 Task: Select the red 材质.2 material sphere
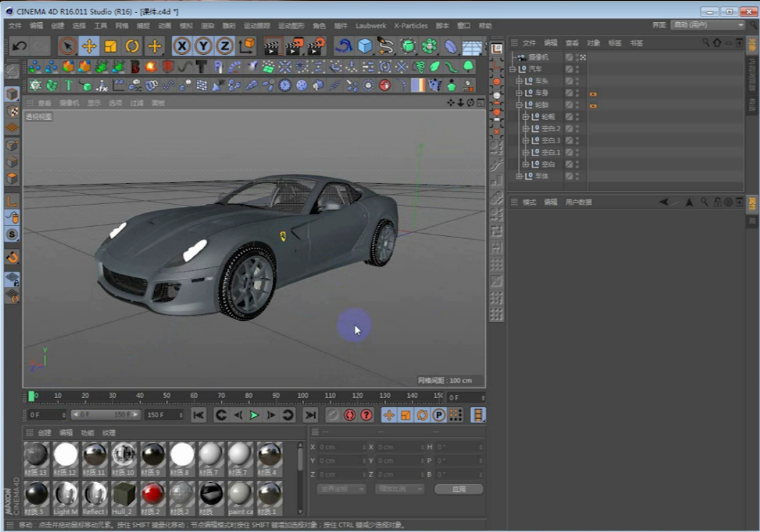153,494
